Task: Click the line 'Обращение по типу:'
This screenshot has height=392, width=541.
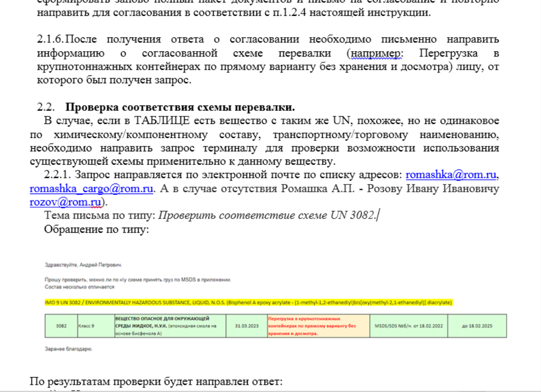Action: pos(97,229)
